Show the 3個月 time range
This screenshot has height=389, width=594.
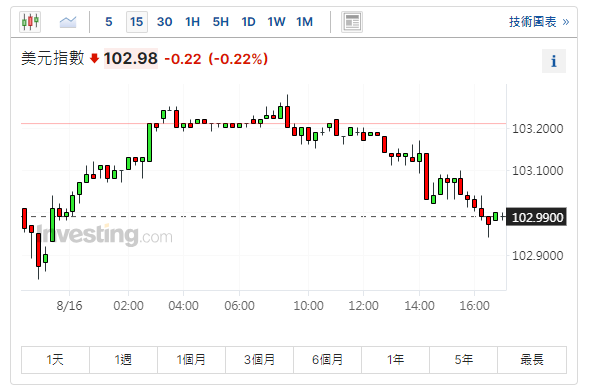click(x=259, y=359)
